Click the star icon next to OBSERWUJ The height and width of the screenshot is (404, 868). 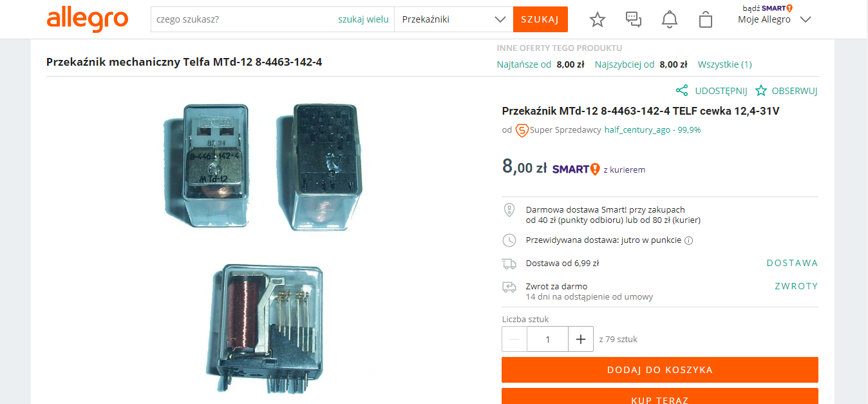(761, 91)
